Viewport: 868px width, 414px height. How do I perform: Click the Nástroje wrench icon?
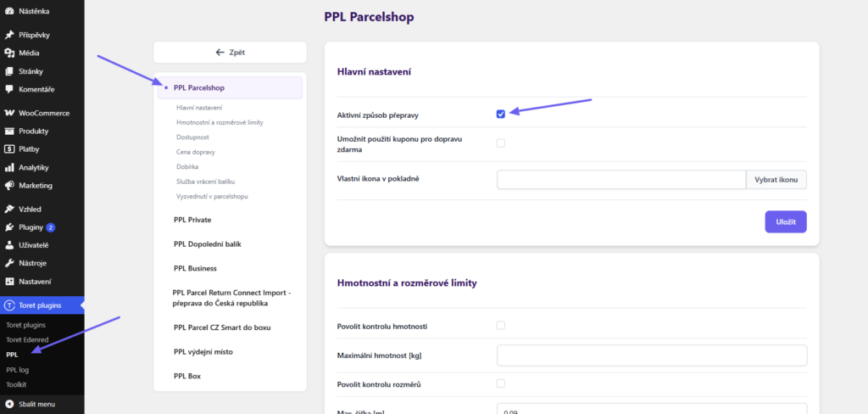point(8,263)
